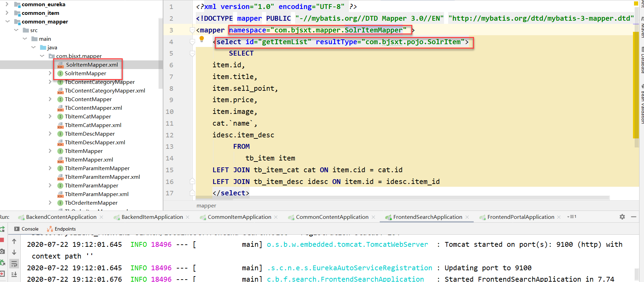
Task: Close the BackendContentApplication run tab
Action: tap(101, 217)
